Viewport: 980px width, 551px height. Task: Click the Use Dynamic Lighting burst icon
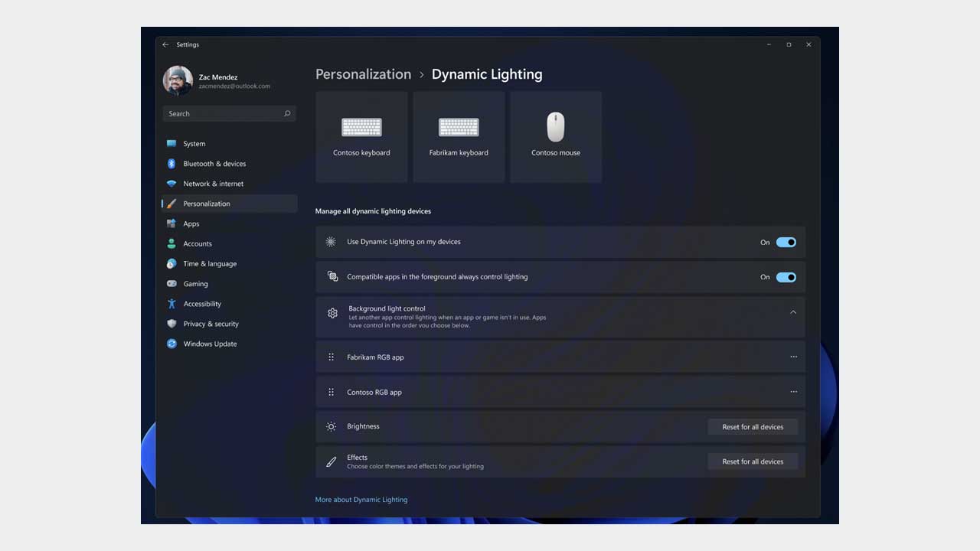(x=331, y=242)
